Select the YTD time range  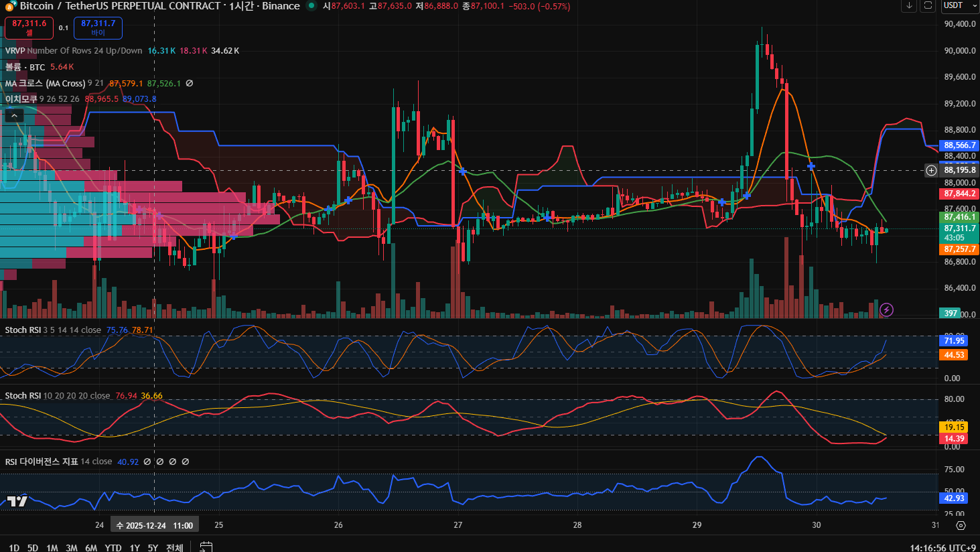tap(113, 547)
